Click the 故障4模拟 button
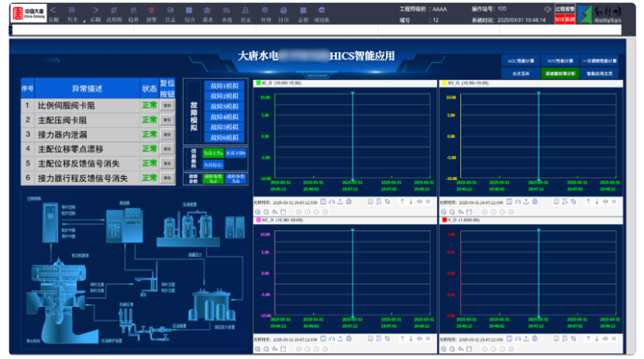The height and width of the screenshot is (359, 644). pos(224,117)
